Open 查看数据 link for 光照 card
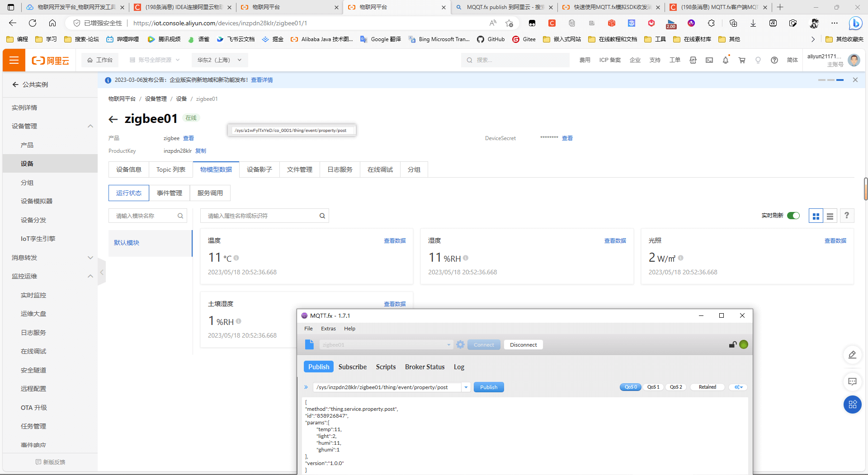 click(835, 241)
